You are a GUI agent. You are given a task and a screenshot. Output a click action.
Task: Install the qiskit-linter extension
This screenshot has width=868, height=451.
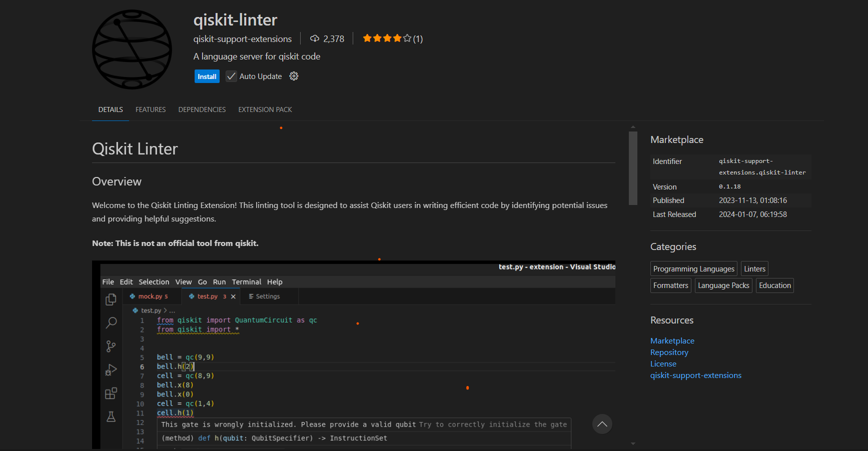coord(207,76)
